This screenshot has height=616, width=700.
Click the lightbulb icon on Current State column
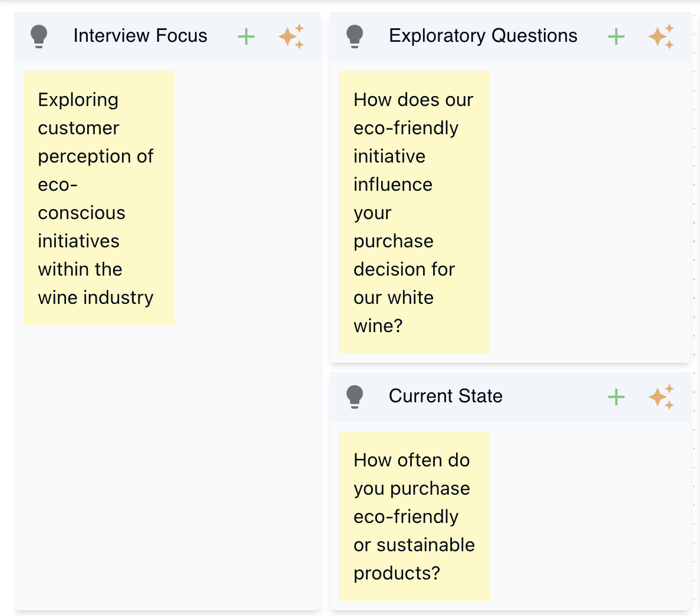tap(355, 396)
